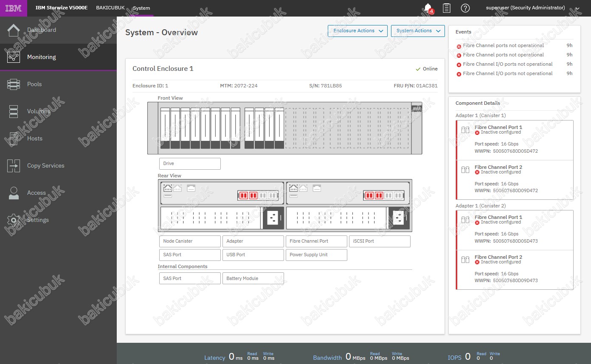Click Adapter 1 (Canister 1) heading
Viewport: 591px width, 364px height.
coord(481,115)
